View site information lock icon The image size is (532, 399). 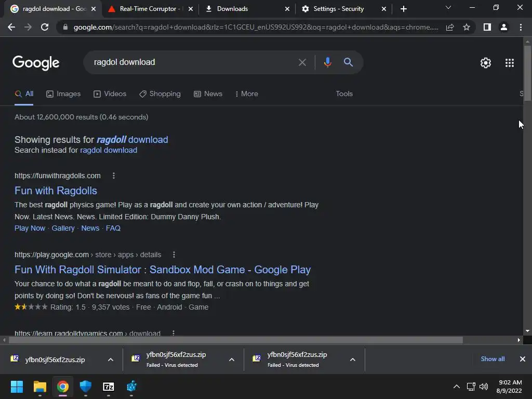(65, 27)
